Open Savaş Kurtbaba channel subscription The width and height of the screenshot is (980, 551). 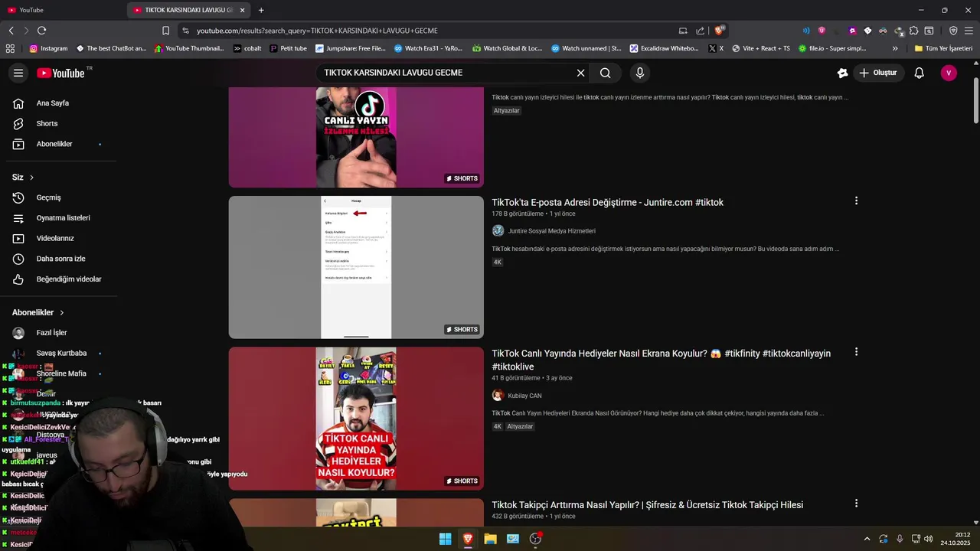coord(61,354)
